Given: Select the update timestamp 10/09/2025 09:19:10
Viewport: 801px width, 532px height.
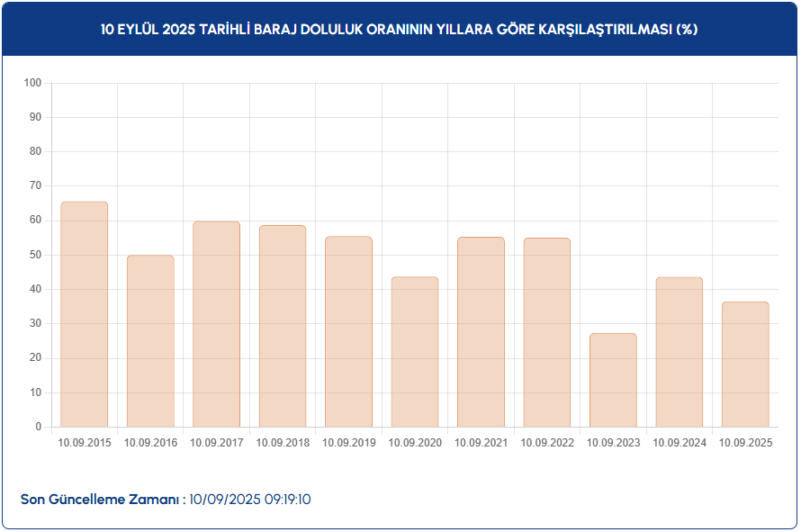Looking at the screenshot, I should pos(251,500).
